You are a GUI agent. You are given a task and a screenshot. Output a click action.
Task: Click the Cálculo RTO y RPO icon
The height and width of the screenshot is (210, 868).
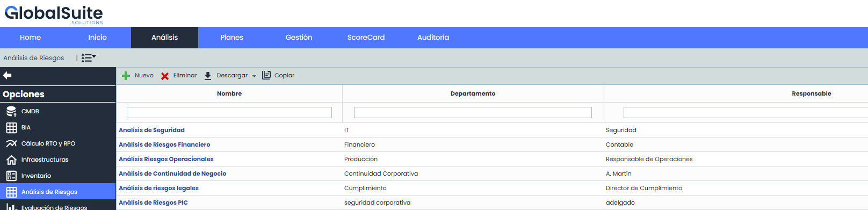(x=11, y=143)
